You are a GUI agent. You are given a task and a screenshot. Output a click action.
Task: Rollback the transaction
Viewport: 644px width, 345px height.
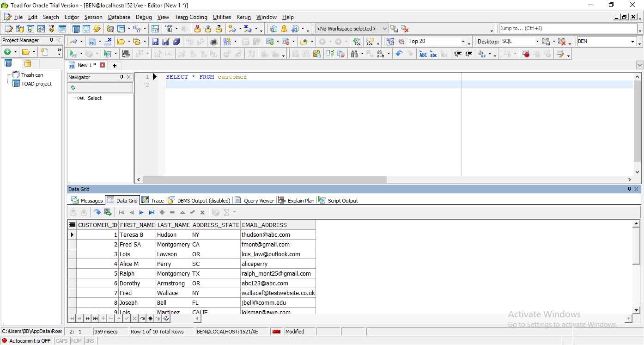[207, 28]
